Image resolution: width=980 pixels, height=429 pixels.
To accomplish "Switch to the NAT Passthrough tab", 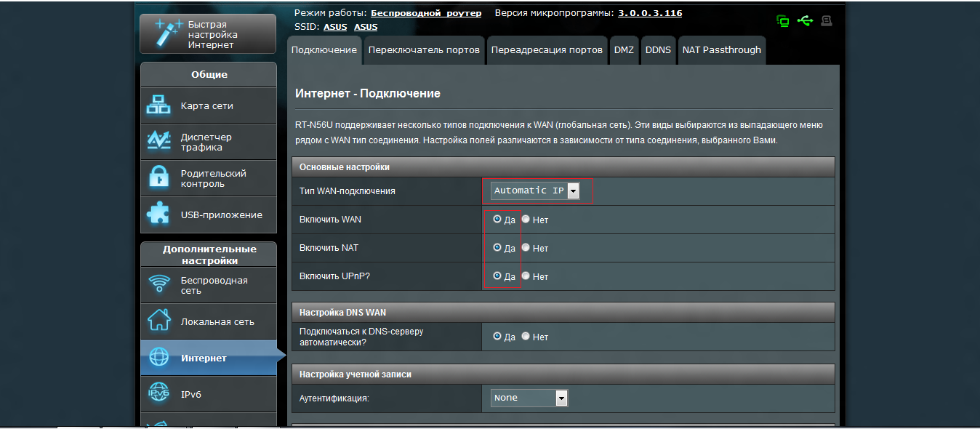I will coord(721,50).
